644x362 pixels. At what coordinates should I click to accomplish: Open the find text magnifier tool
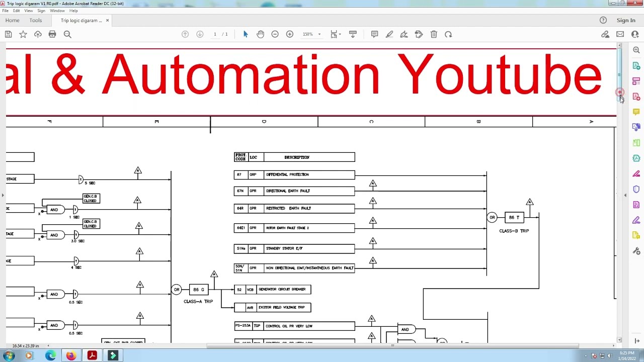tap(67, 34)
